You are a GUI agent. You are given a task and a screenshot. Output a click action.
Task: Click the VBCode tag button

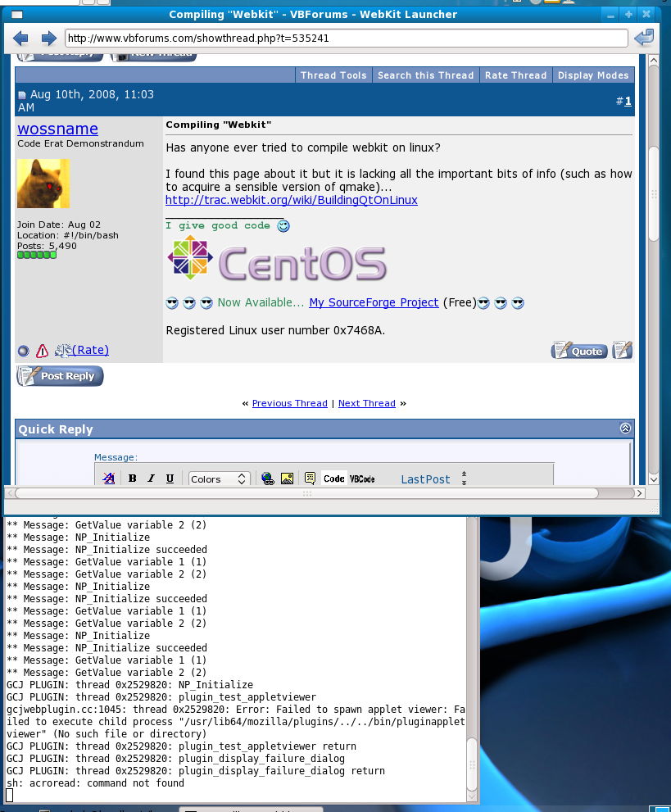[x=362, y=479]
